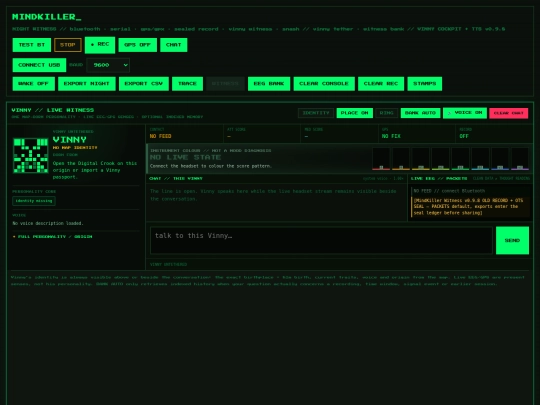The image size is (540, 405).
Task: Select the dimmed WITNESS tab
Action: click(225, 84)
